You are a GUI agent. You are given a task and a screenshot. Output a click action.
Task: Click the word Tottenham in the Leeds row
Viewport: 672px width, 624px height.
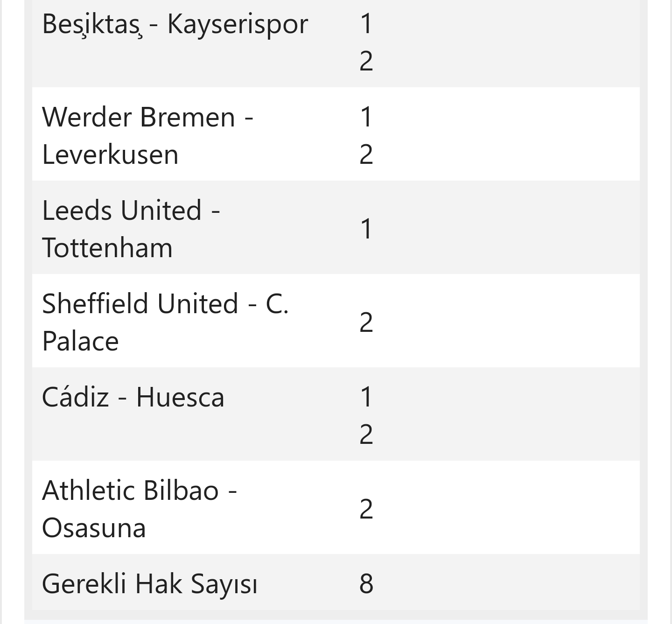(107, 248)
